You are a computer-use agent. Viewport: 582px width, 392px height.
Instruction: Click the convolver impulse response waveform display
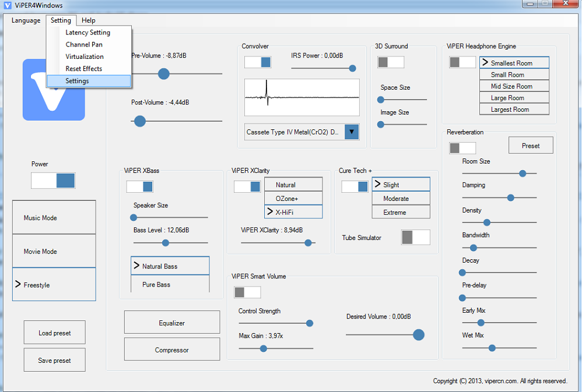[301, 97]
